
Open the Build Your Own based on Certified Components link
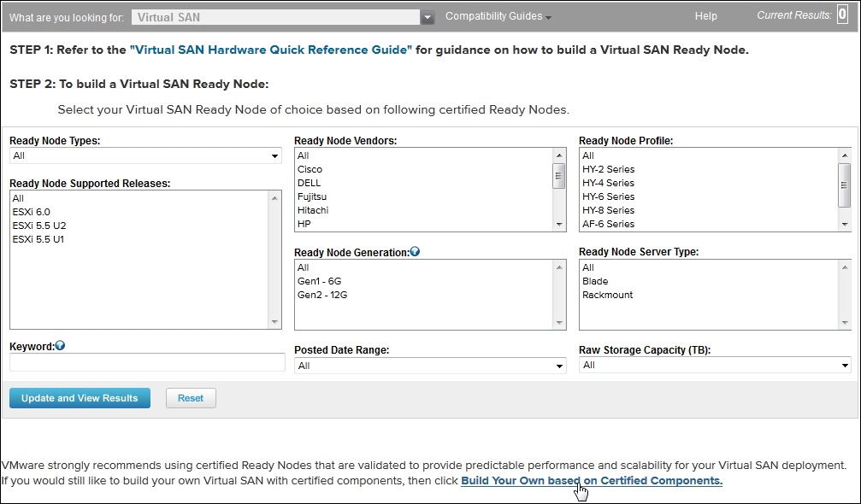592,481
